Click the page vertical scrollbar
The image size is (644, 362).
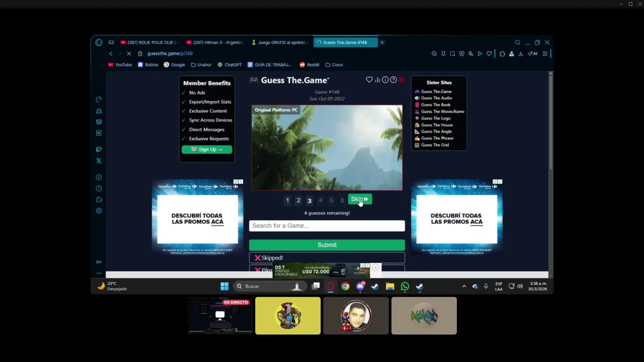coord(550,121)
